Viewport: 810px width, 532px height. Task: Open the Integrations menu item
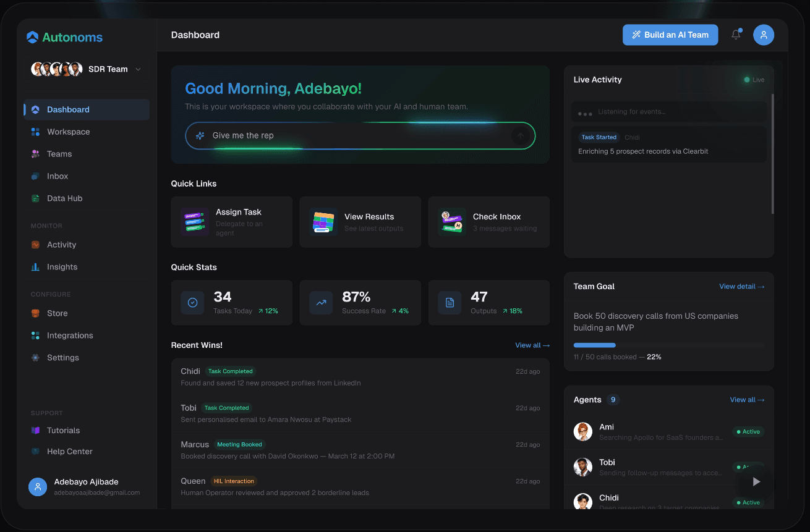(x=87, y=336)
